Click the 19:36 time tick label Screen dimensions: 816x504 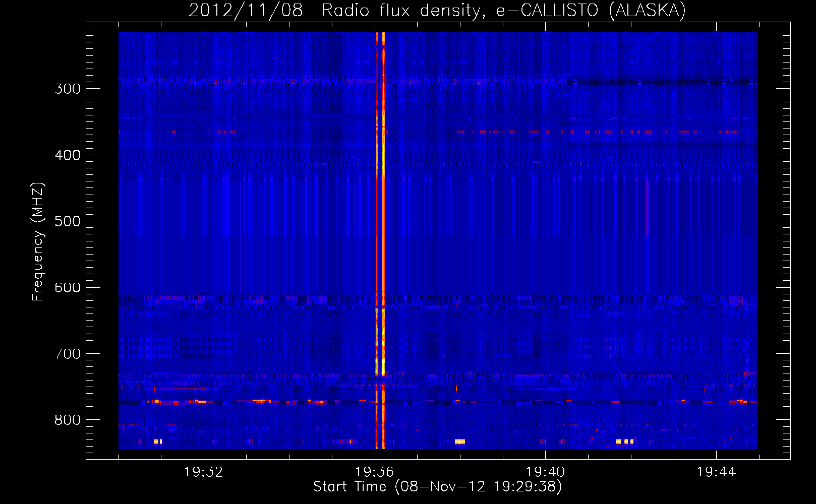coord(374,472)
